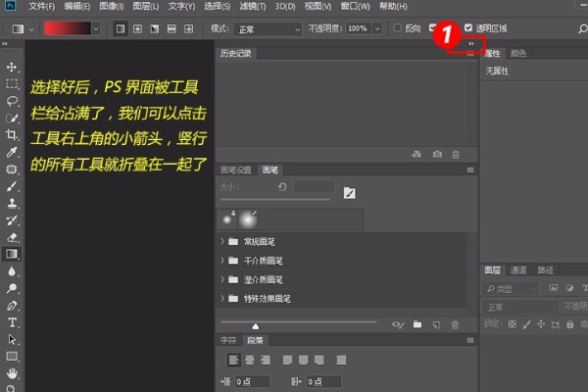Open the 图像(I) menu
The width and height of the screenshot is (588, 392).
pos(112,7)
